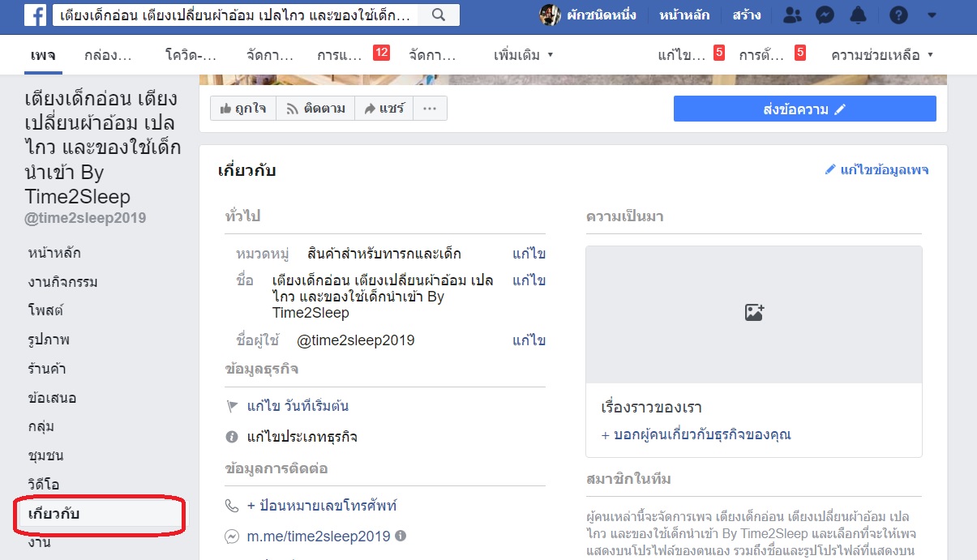Click the search magnifier icon

tap(439, 15)
